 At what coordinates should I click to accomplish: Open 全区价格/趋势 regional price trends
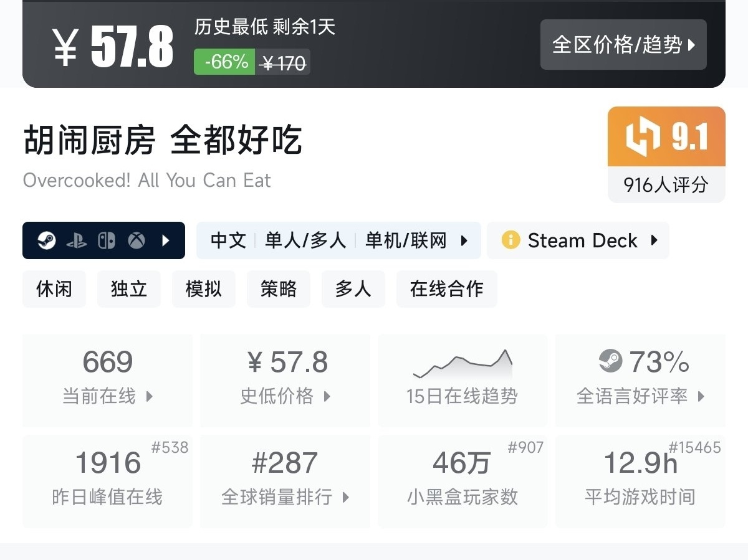click(623, 45)
